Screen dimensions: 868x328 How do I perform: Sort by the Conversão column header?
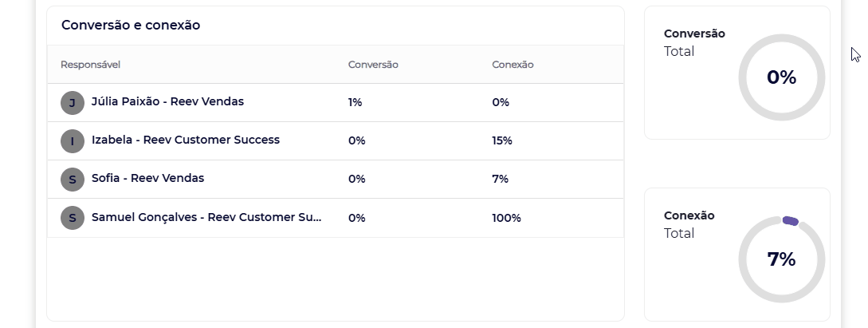[x=373, y=65]
